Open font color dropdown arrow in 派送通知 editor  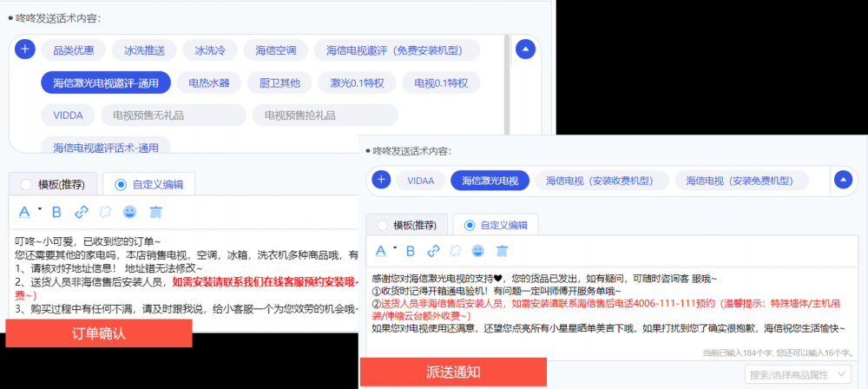395,247
